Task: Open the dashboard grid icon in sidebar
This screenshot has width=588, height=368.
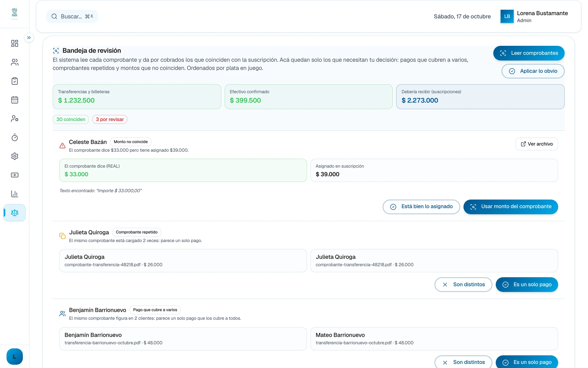Action: [x=15, y=43]
